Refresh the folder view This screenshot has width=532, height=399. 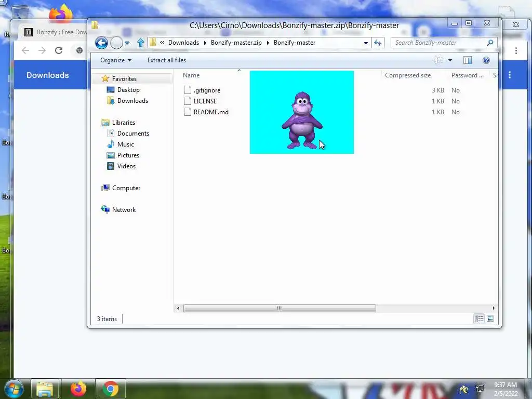378,43
